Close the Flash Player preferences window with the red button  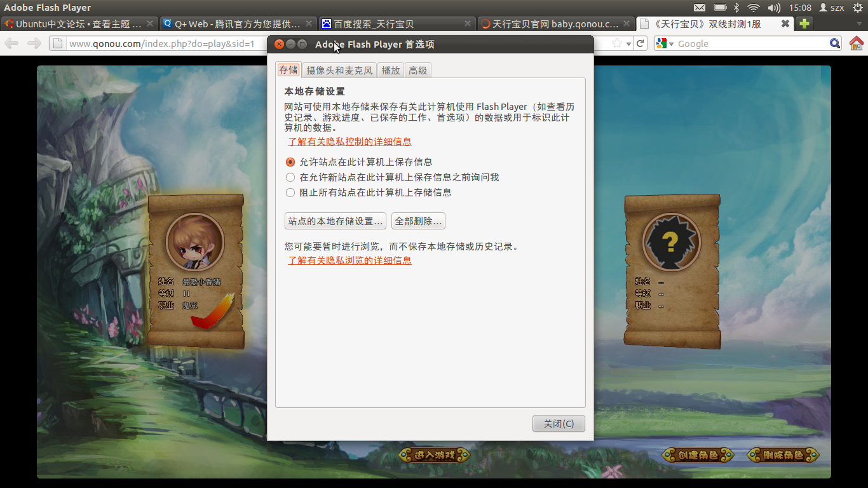pyautogui.click(x=279, y=44)
